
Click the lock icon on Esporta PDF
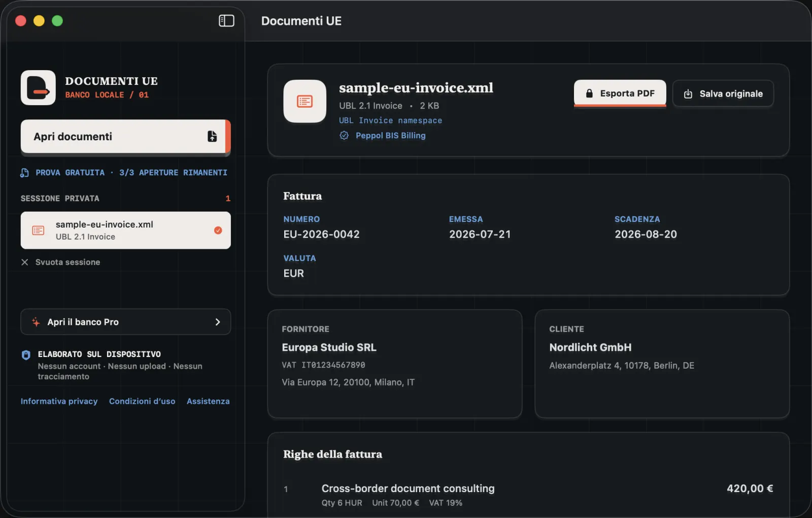coord(589,93)
